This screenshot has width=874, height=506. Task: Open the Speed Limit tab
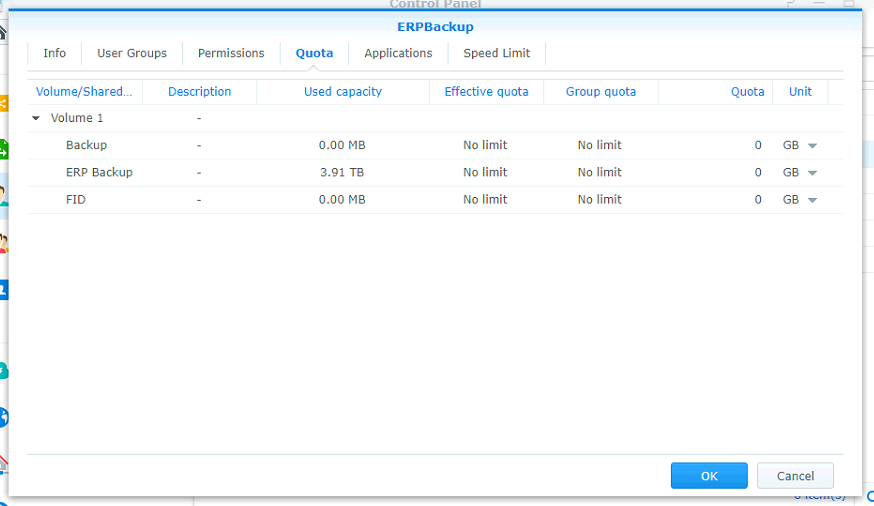pyautogui.click(x=497, y=53)
